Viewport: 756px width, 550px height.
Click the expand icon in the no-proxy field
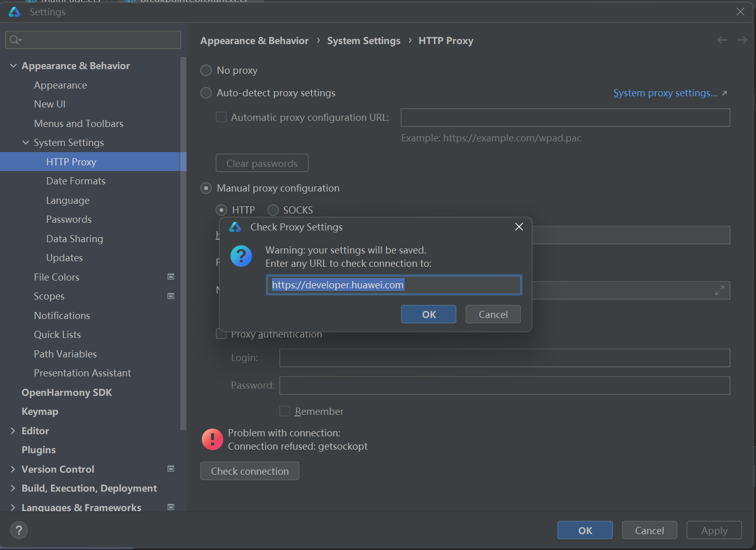720,290
